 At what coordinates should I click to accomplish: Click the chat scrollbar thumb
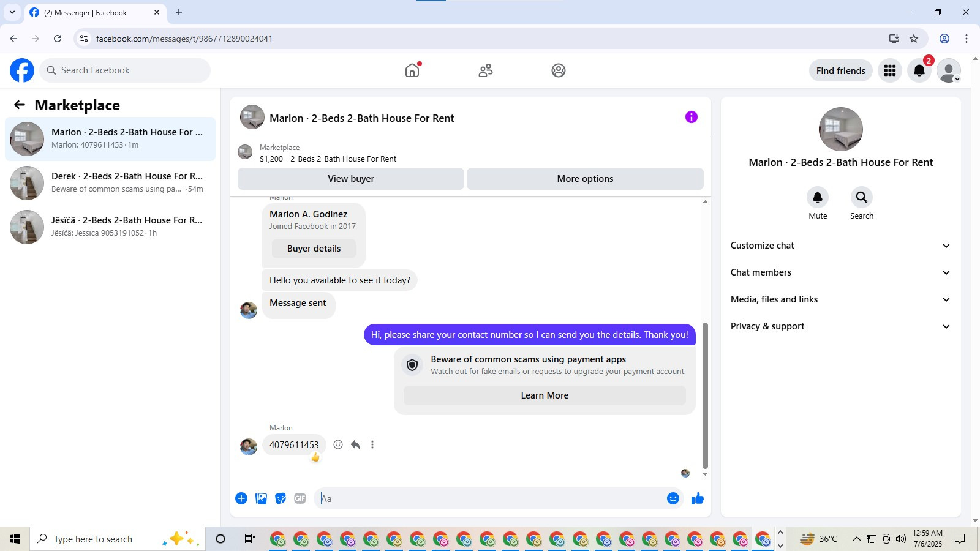tap(705, 395)
